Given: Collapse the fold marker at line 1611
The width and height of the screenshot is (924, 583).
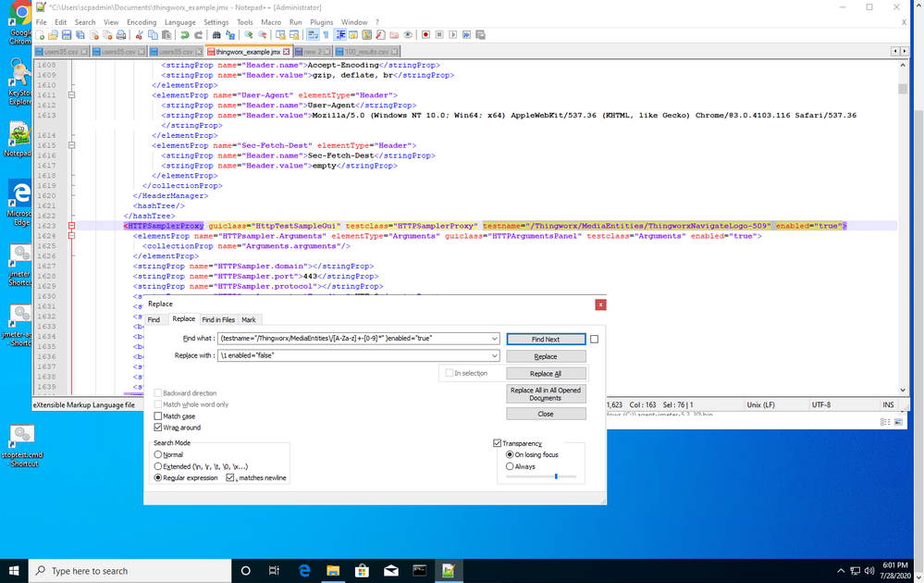Looking at the screenshot, I should click(x=71, y=95).
